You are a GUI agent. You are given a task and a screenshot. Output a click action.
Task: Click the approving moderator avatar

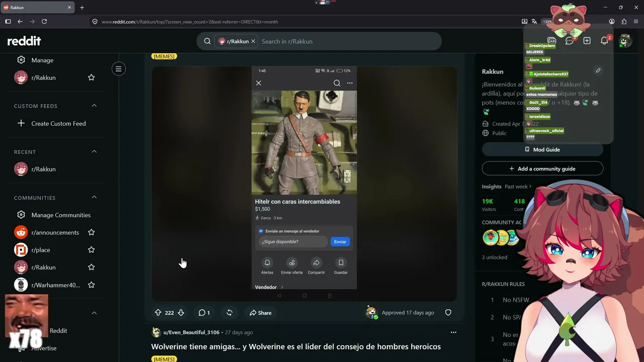pos(371,313)
